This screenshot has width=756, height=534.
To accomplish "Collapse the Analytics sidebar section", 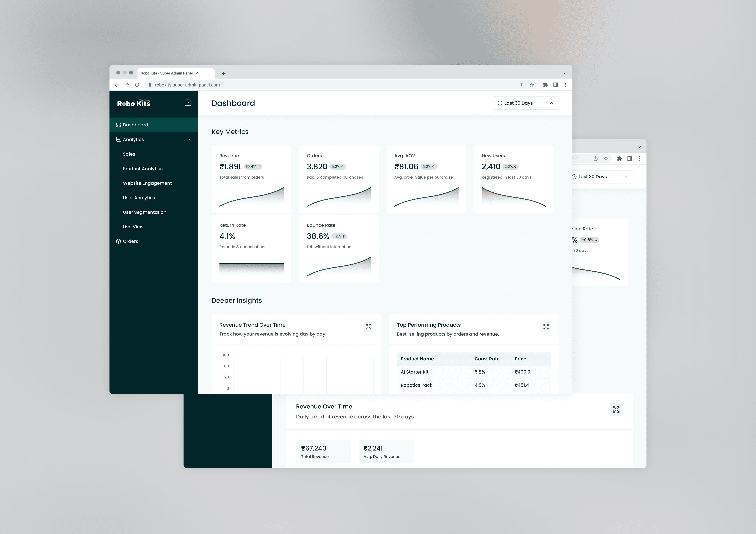I will pyautogui.click(x=189, y=140).
